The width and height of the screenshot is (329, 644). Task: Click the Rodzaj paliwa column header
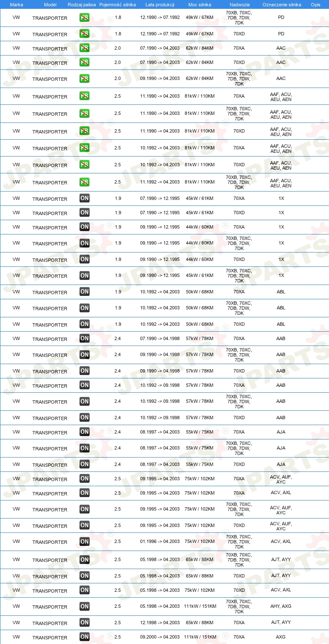pos(82,5)
